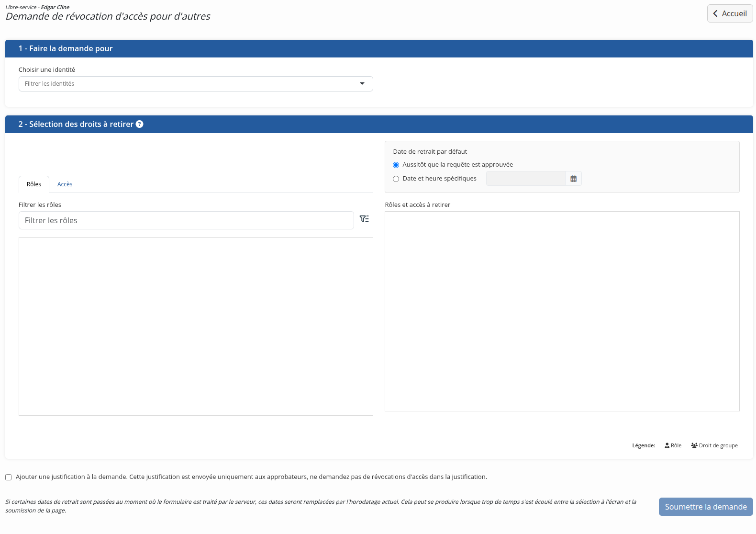Click the '1 - Faire la demande pour' header

coord(379,48)
